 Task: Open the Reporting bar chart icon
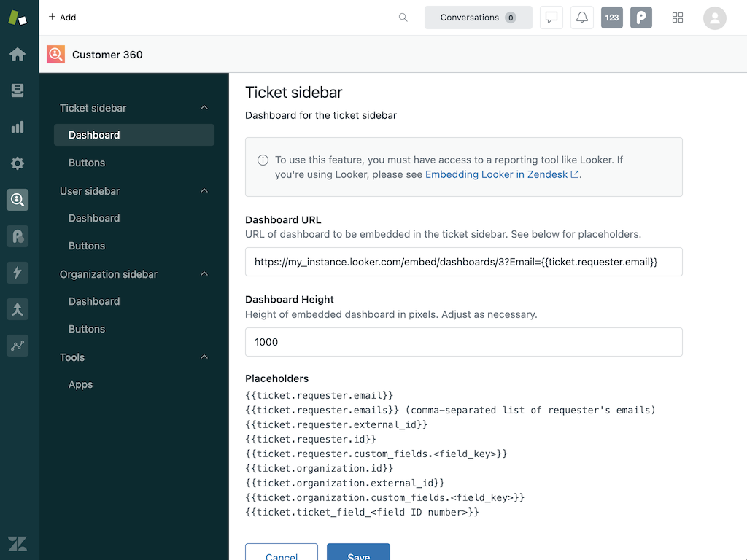point(18,127)
